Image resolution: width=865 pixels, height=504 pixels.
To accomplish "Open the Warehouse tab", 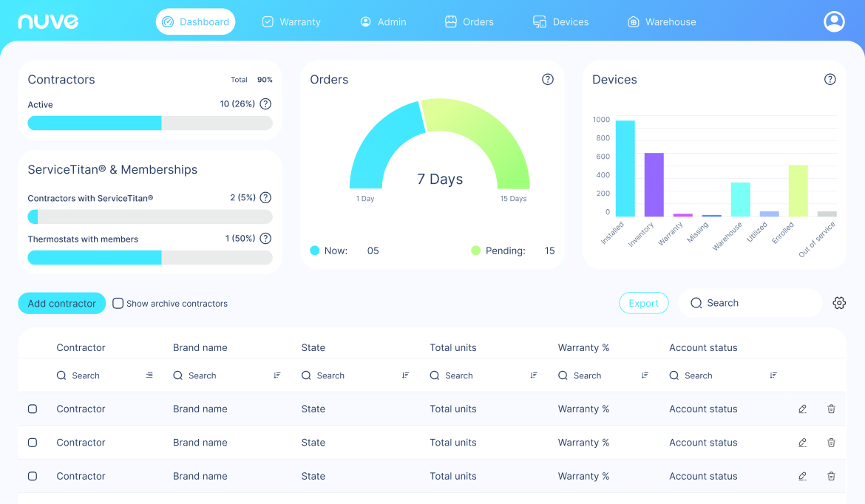I will [661, 22].
